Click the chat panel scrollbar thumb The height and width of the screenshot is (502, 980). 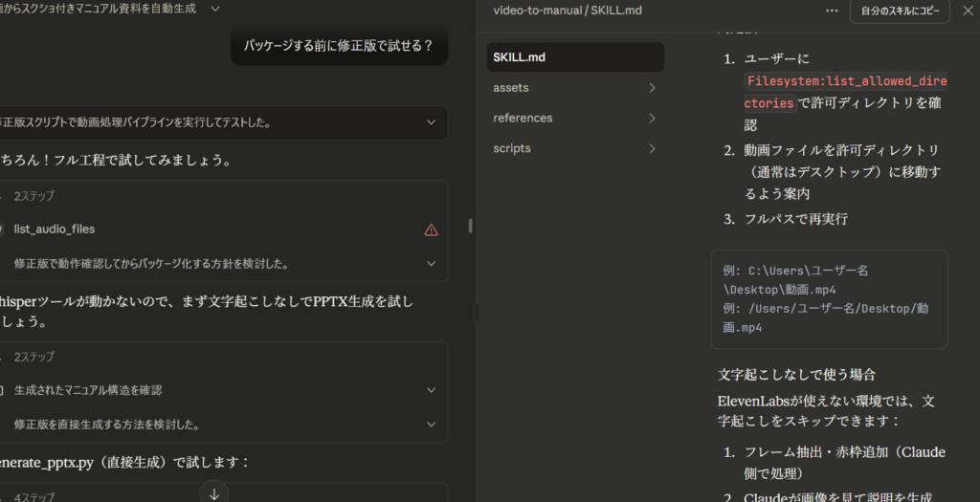(x=469, y=226)
